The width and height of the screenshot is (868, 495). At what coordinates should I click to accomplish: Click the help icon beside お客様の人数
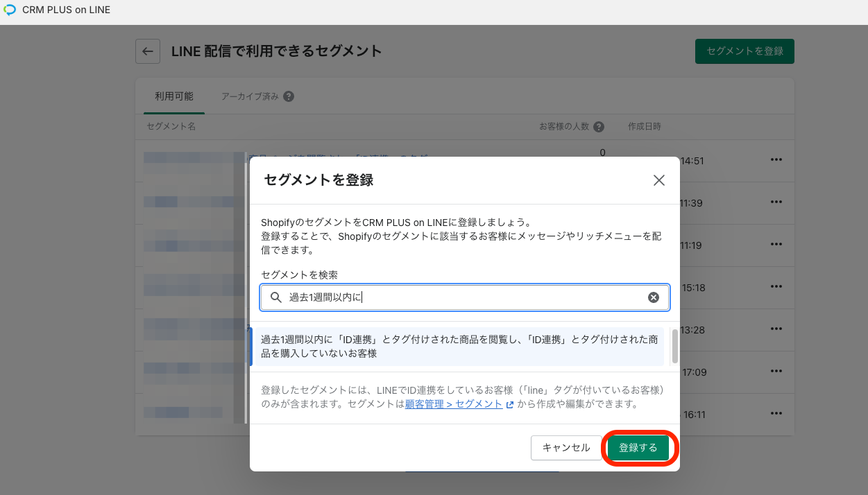pos(599,127)
